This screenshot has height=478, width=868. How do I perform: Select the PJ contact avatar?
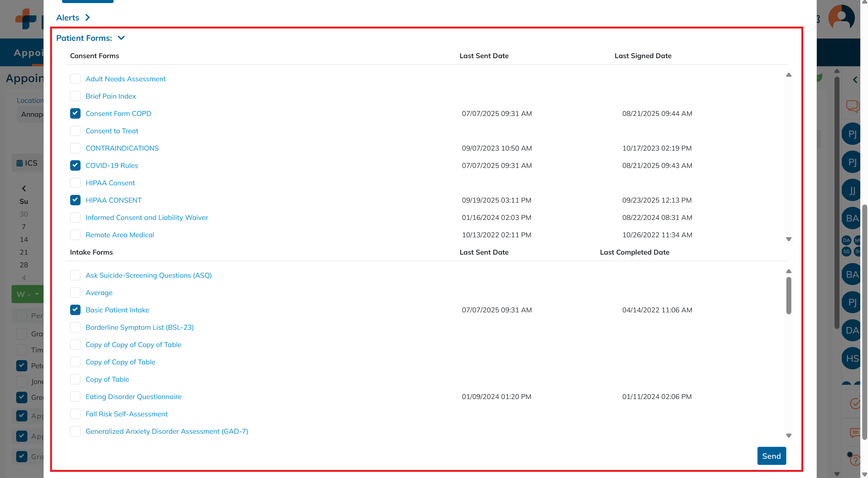pos(852,134)
